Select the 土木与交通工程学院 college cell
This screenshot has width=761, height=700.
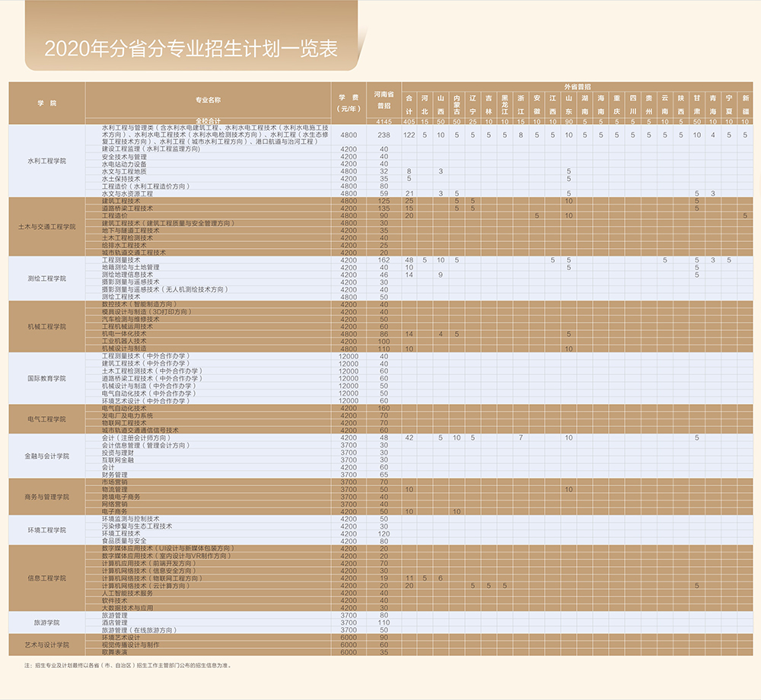pos(47,227)
